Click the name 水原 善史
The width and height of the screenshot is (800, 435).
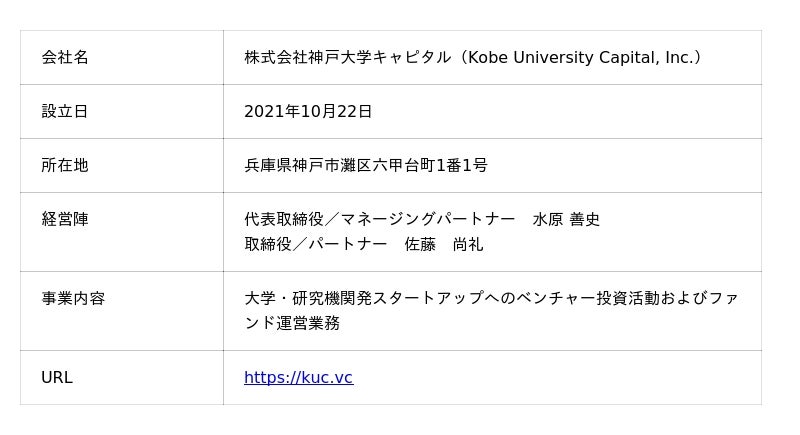coord(566,219)
